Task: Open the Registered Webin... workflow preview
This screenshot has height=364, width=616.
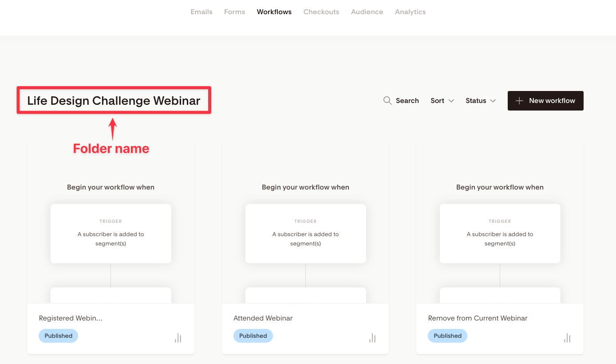Action: (111, 222)
